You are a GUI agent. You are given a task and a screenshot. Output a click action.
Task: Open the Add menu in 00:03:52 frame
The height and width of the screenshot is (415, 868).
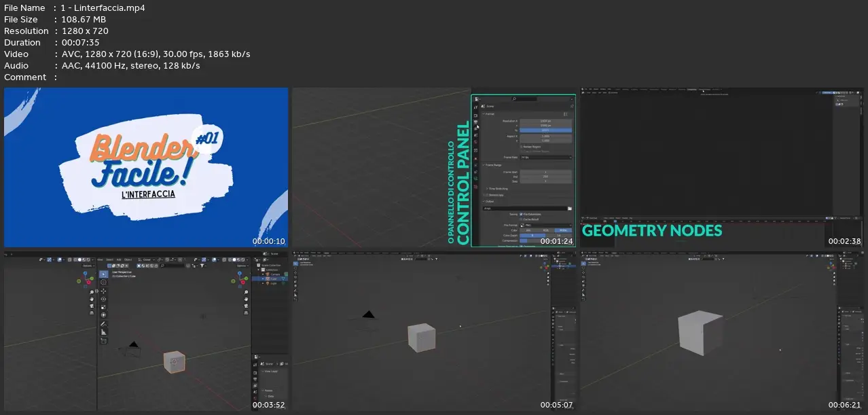[118, 259]
